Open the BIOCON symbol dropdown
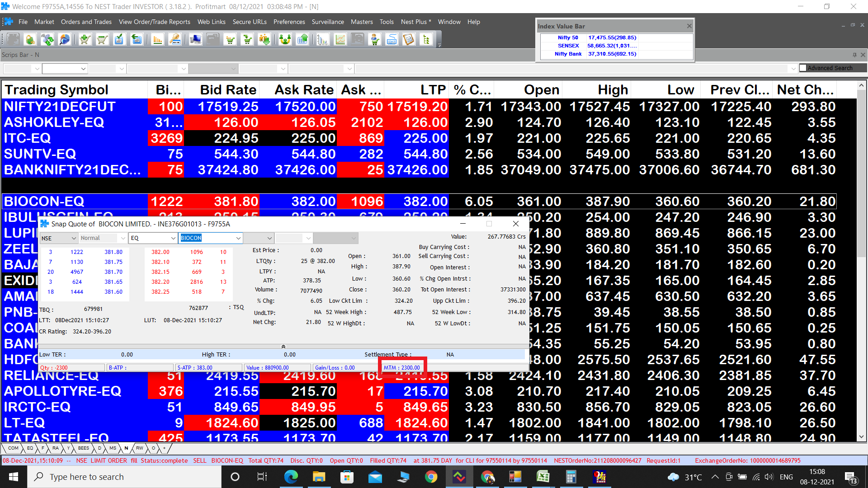 coord(238,238)
